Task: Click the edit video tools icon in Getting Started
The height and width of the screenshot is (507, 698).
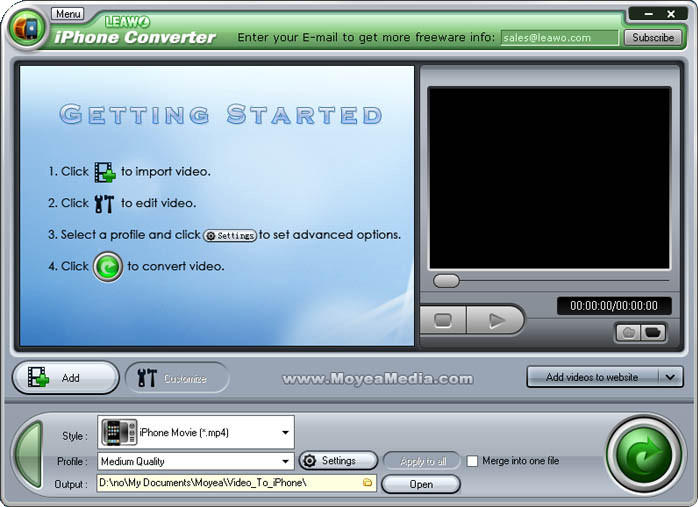Action: coord(105,204)
